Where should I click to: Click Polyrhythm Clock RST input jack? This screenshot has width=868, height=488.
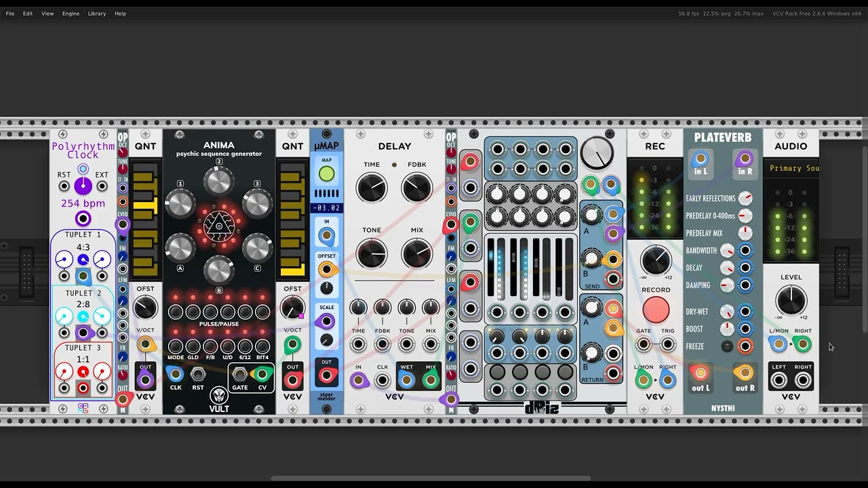64,186
